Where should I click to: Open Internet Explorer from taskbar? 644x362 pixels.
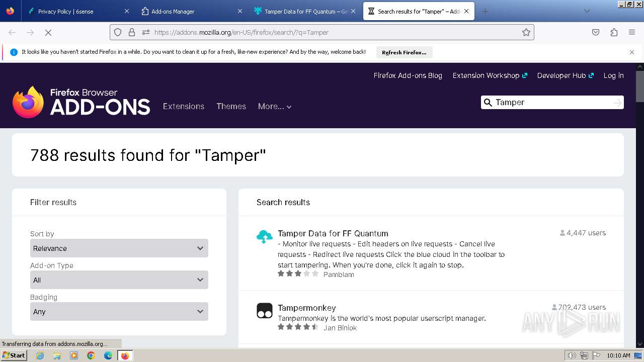40,355
